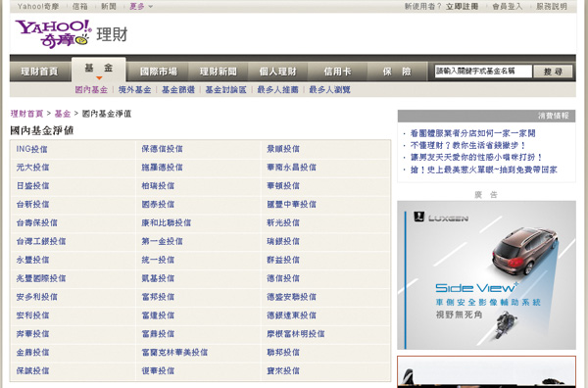Open 景順投信 fund link
Image resolution: width=588 pixels, height=388 pixels.
(283, 149)
